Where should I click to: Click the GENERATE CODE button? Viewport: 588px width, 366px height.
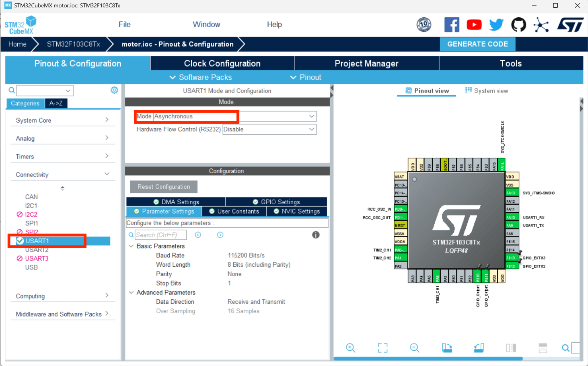(x=478, y=44)
